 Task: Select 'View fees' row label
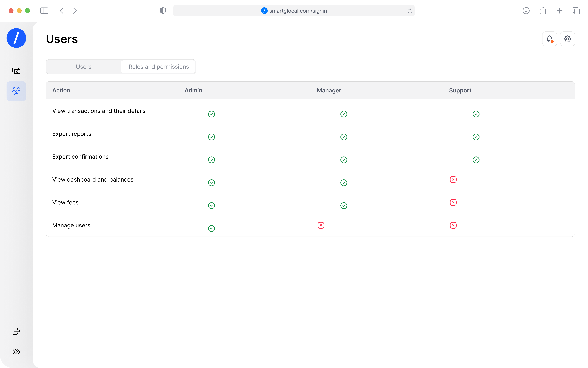[65, 203]
